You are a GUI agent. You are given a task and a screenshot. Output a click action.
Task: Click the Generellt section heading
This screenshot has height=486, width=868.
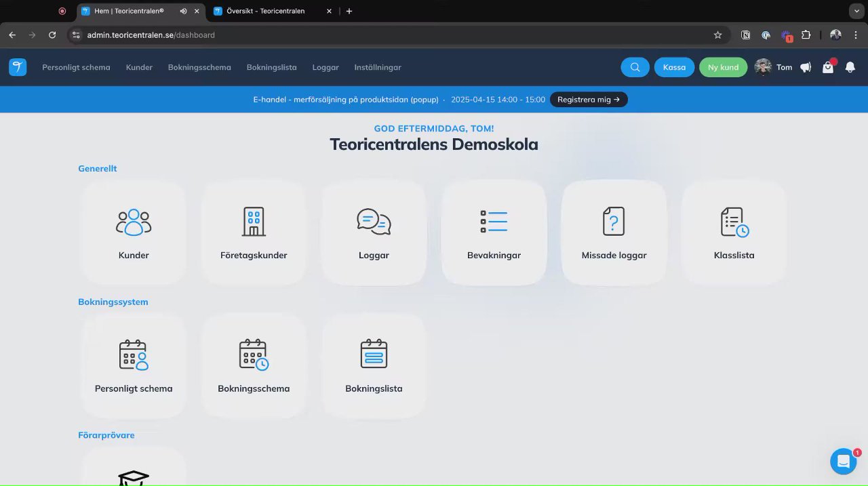click(98, 168)
